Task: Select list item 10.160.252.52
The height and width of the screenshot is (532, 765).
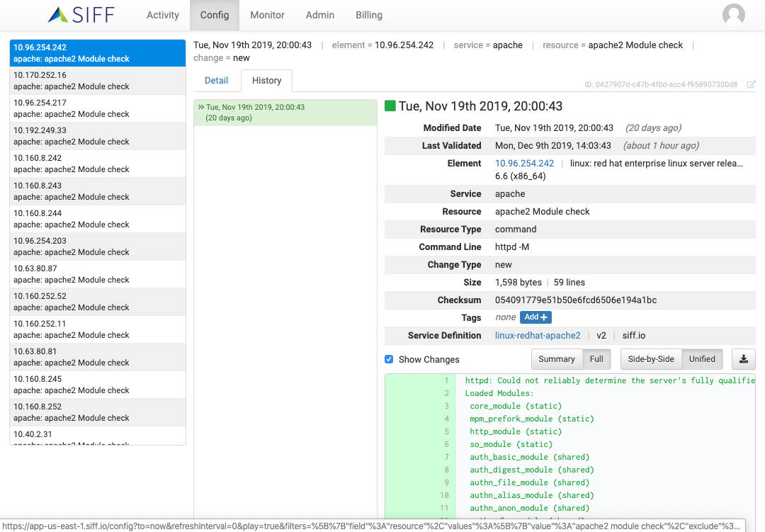Action: [x=98, y=302]
